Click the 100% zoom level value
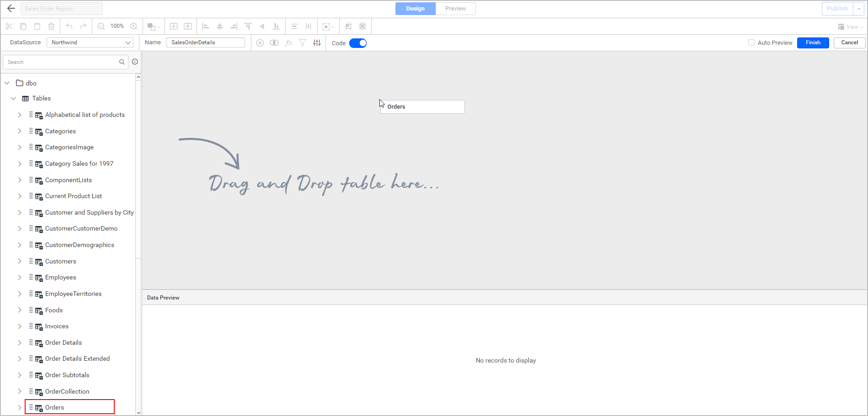Viewport: 868px width, 416px height. pos(117,26)
